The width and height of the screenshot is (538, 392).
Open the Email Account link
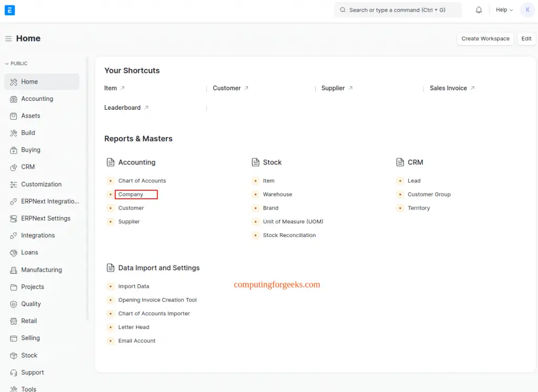(x=137, y=341)
